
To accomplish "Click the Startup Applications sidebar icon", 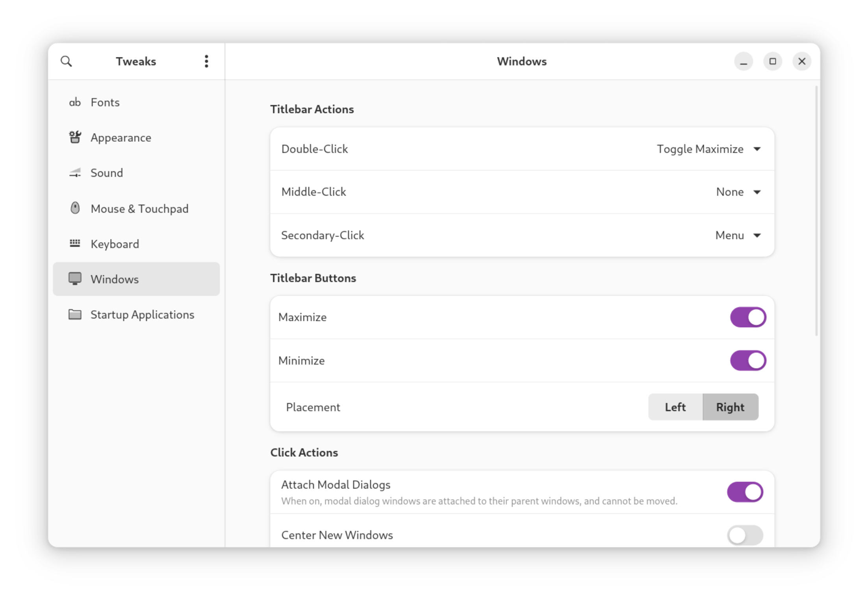I will click(75, 315).
